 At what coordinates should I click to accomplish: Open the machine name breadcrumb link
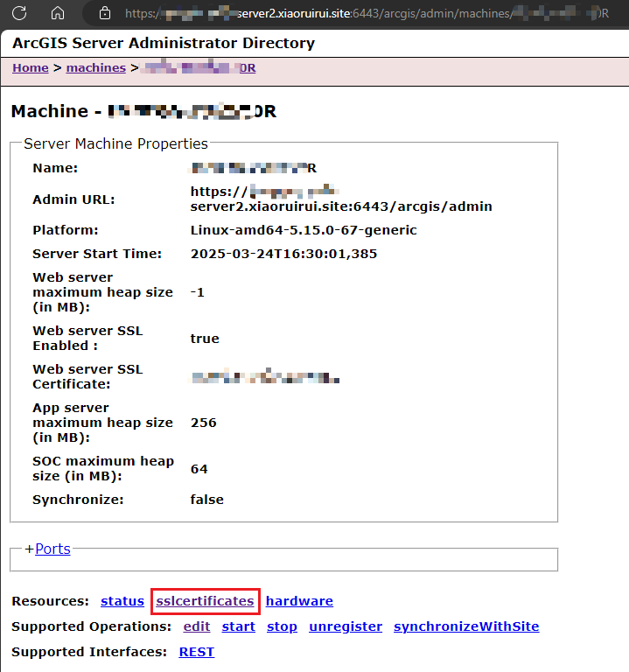199,67
